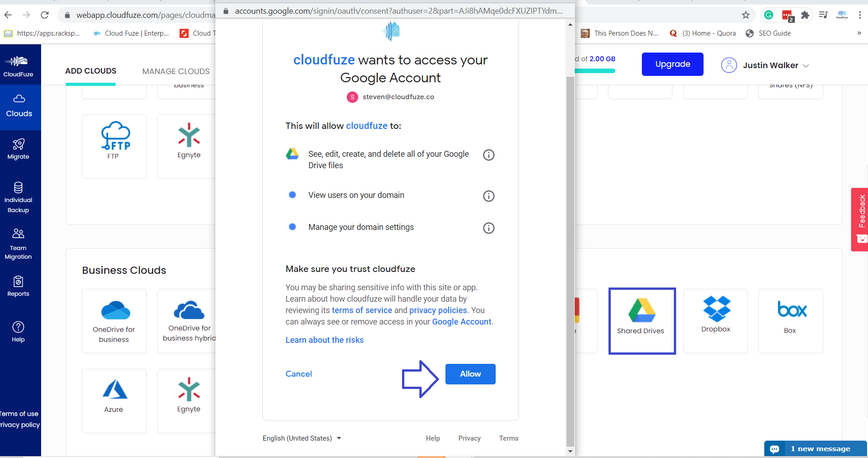868x458 pixels.
Task: Bookmark page with star icon
Action: point(746,15)
